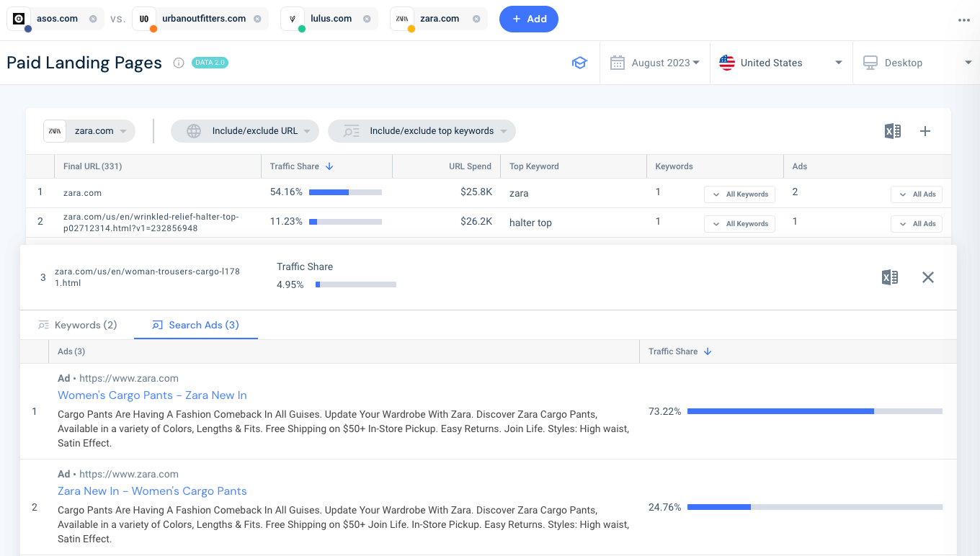The height and width of the screenshot is (556, 980).
Task: Click the 11.23% traffic share bar
Action: (345, 222)
